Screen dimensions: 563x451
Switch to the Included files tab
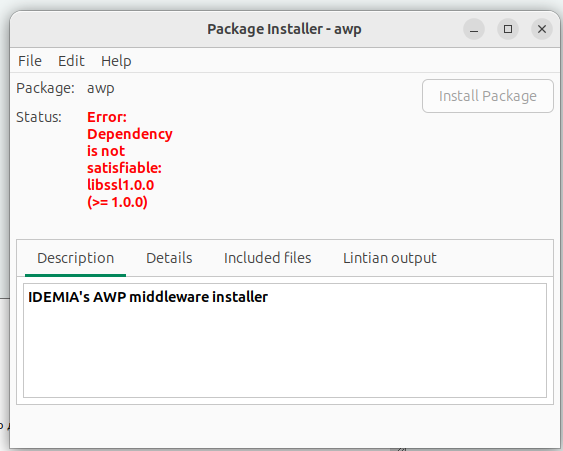[267, 258]
